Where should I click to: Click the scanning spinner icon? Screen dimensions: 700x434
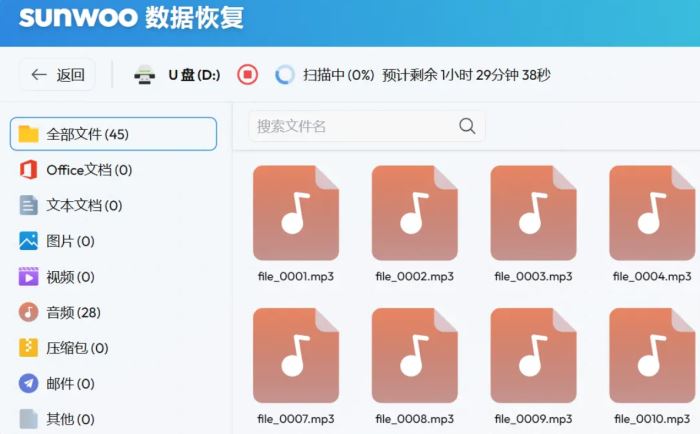click(285, 75)
